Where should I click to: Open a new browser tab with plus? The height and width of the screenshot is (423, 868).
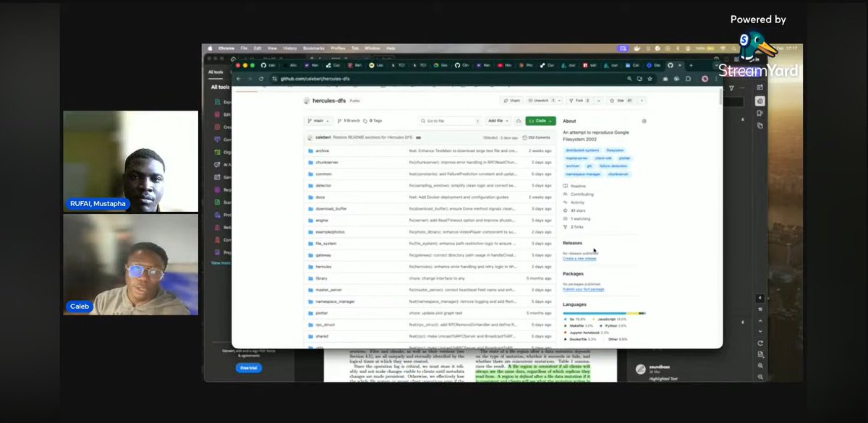click(690, 65)
